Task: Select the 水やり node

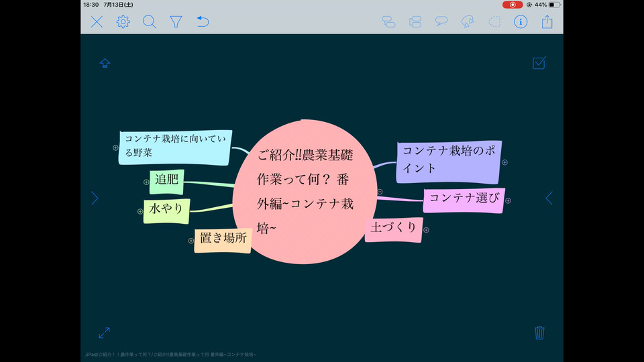Action: point(166,211)
